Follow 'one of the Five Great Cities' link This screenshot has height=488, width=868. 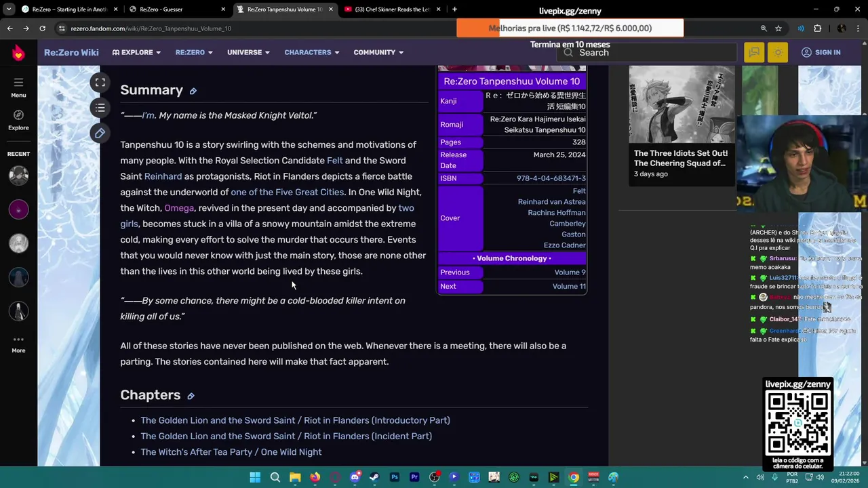pyautogui.click(x=288, y=192)
